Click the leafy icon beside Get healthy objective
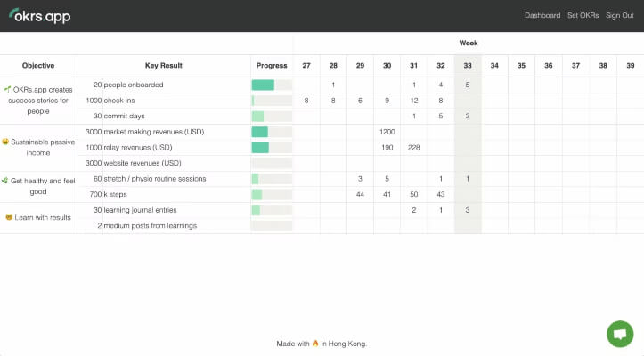Screen dimensions: 644x356 (5, 181)
